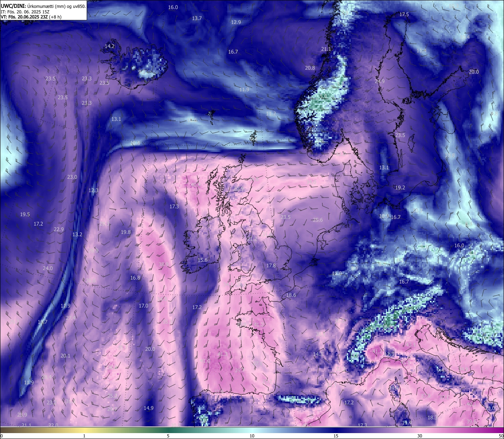Click the 17.8 value label over England
Image resolution: width=504 pixels, height=439 pixels.
271,266
